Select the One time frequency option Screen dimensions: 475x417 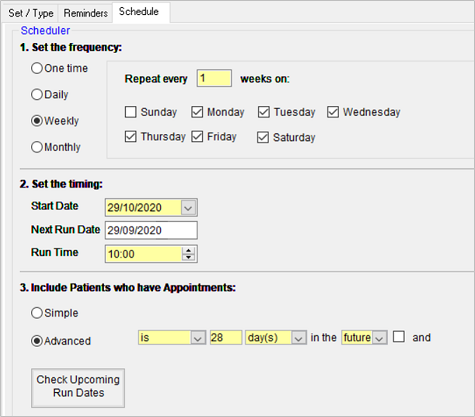pos(37,68)
